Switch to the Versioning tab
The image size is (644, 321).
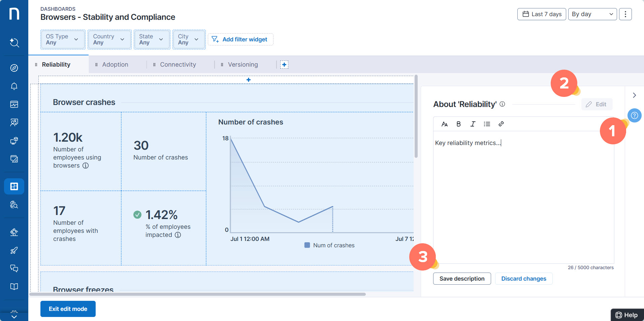click(x=243, y=65)
